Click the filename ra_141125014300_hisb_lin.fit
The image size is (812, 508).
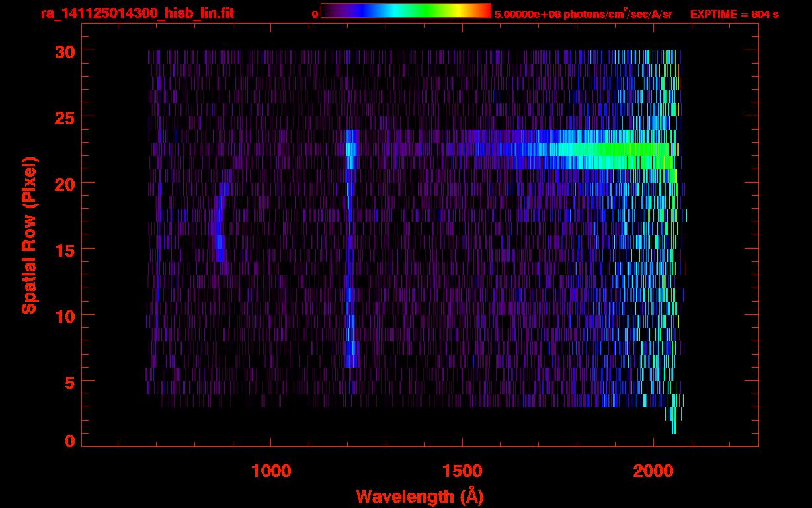[137, 13]
